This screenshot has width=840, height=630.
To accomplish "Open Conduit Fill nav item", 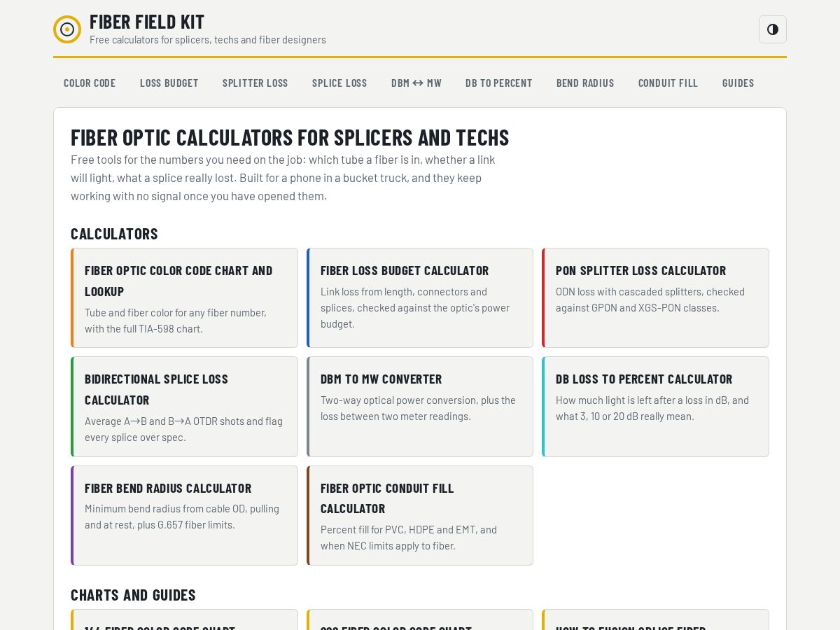I will [x=668, y=83].
